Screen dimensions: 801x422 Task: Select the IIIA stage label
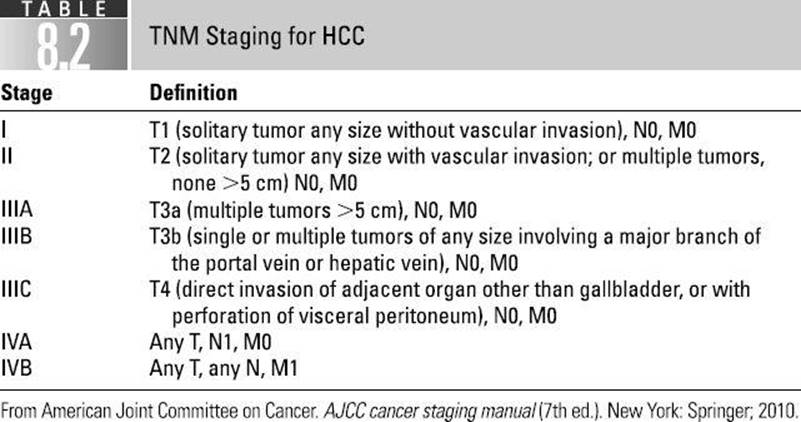17,209
